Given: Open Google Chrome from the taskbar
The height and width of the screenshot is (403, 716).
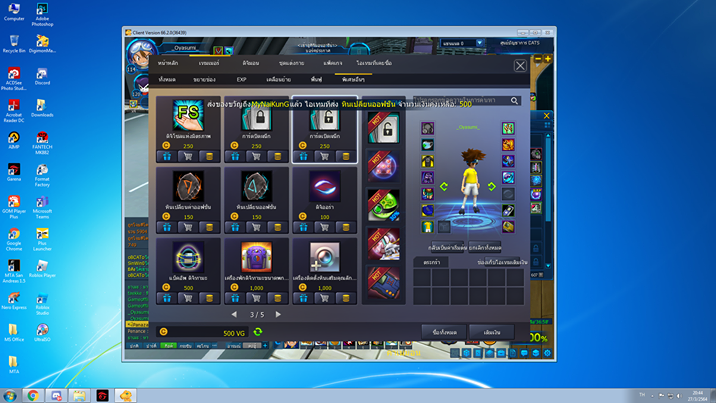Looking at the screenshot, I should [x=33, y=395].
